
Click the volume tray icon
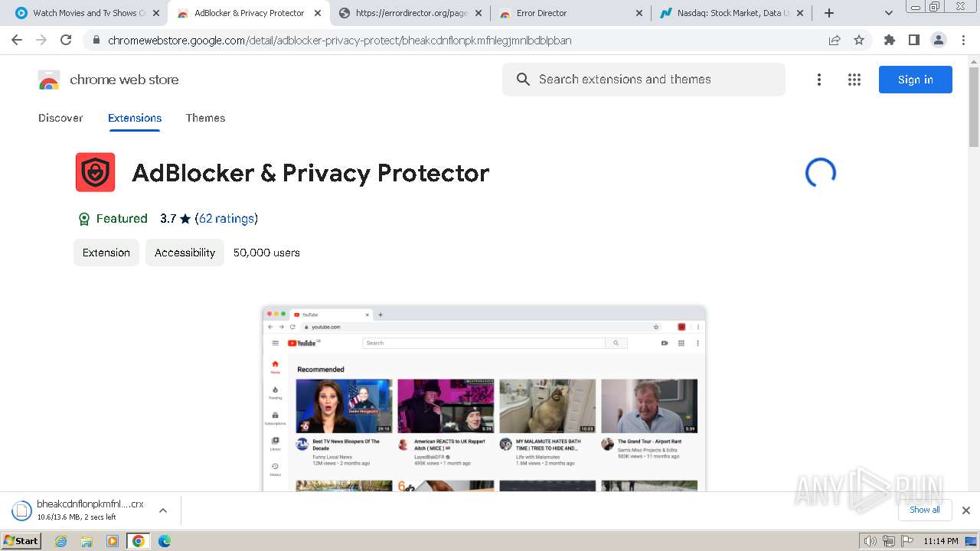(870, 541)
